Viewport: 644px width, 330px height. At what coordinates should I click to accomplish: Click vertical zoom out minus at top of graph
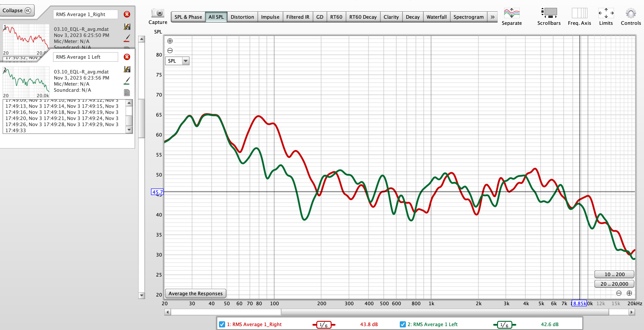[x=170, y=50]
